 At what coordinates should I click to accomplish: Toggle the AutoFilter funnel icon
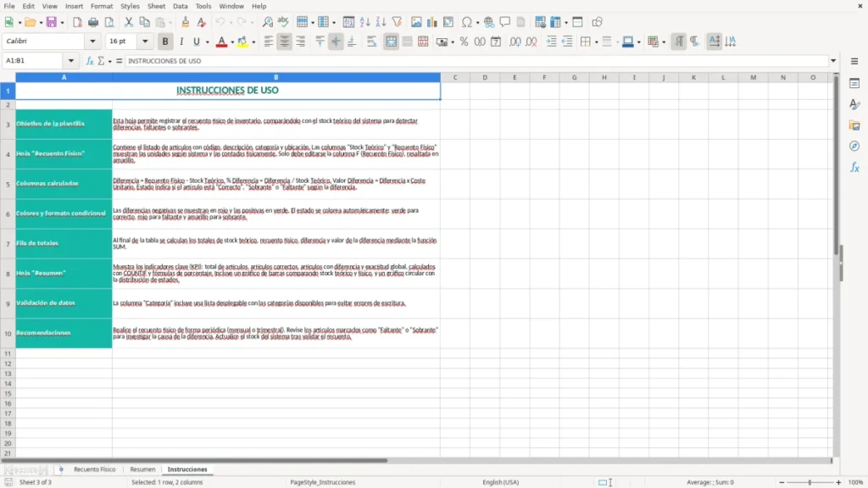(397, 22)
